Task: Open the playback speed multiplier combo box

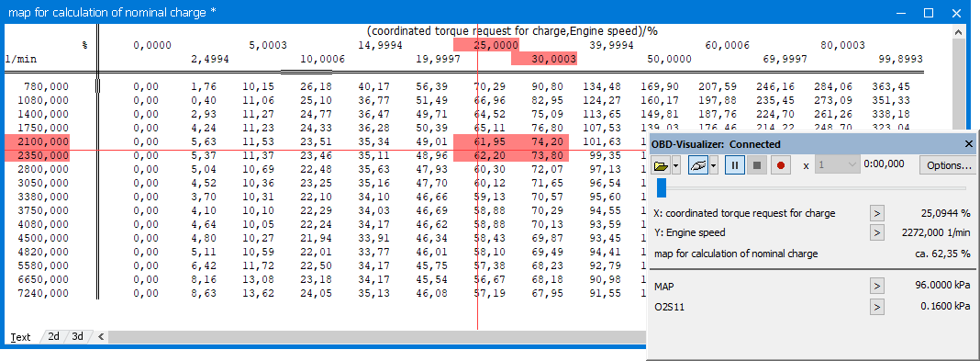Action: coord(837,165)
